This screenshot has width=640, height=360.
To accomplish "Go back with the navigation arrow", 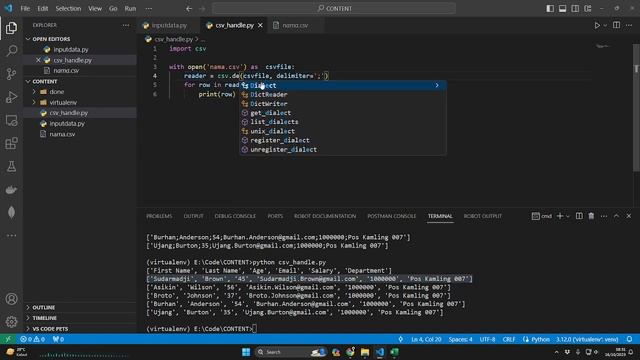I will 189,9.
